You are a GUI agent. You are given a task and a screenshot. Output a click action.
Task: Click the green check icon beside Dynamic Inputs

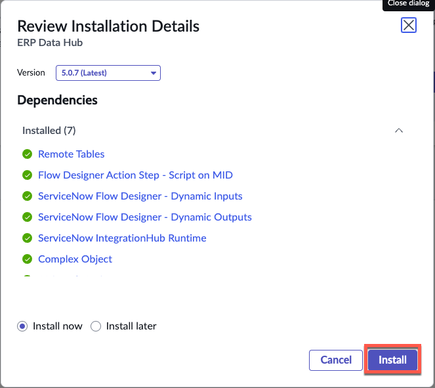[x=27, y=196]
